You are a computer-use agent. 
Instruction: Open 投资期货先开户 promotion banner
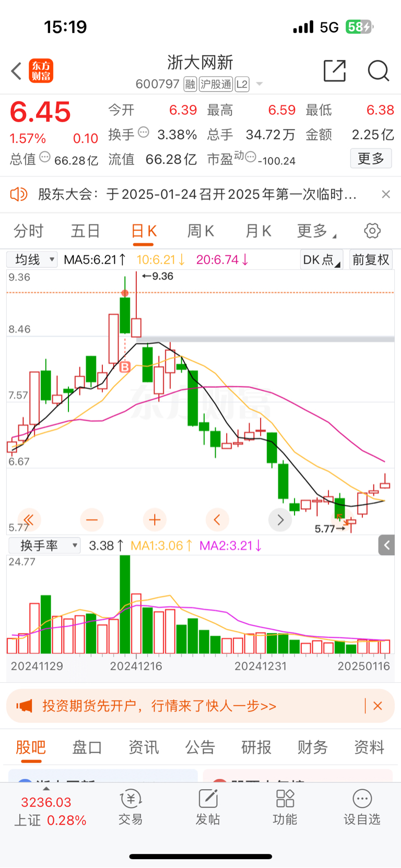point(200,706)
